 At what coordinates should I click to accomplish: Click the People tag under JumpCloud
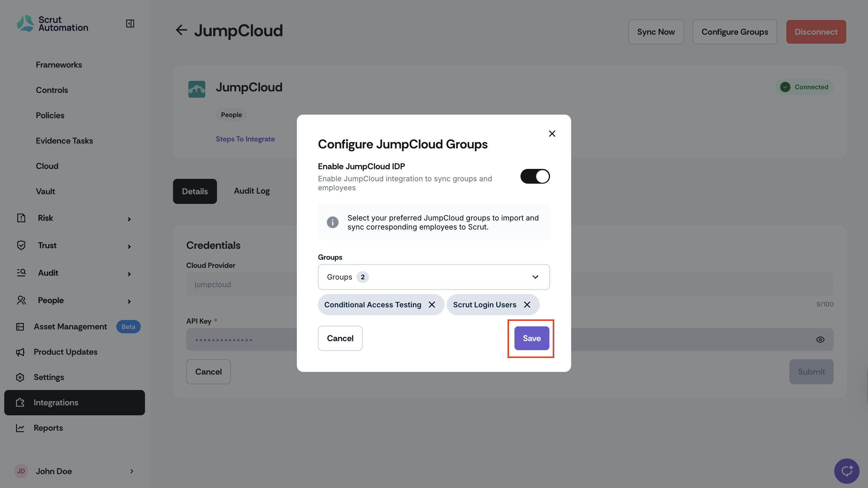(x=231, y=115)
